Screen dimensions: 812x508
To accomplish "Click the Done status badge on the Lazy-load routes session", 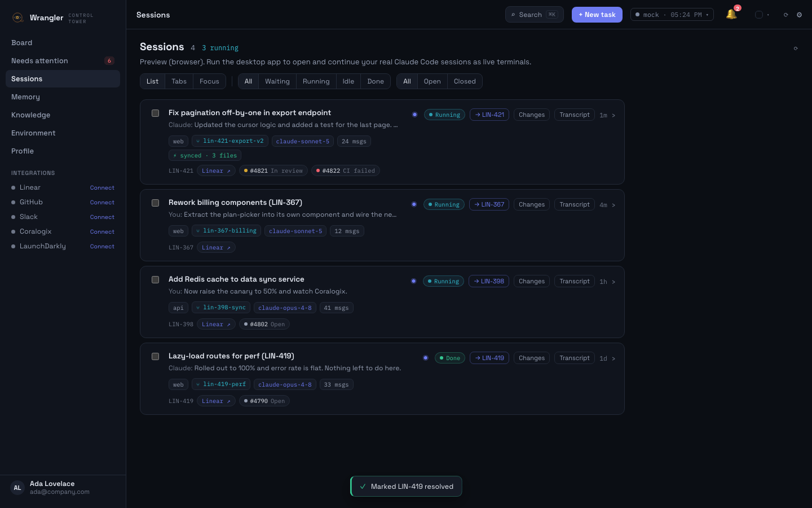I will coord(449,358).
